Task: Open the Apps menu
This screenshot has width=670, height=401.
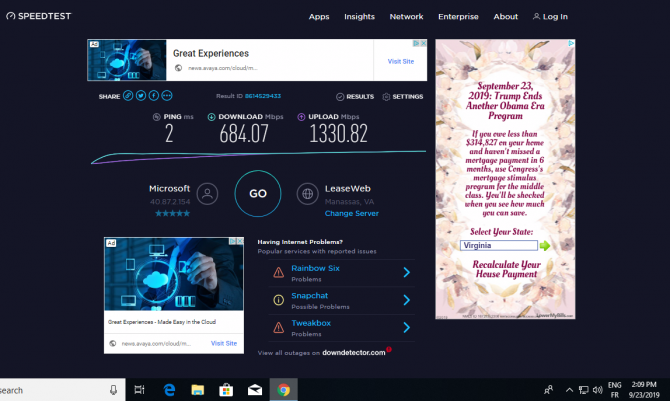Action: click(319, 17)
